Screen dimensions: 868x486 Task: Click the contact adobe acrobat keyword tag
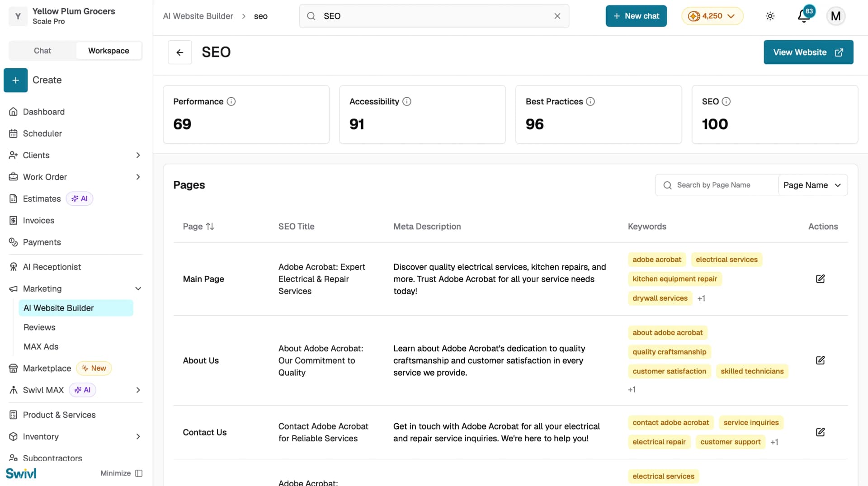(670, 423)
